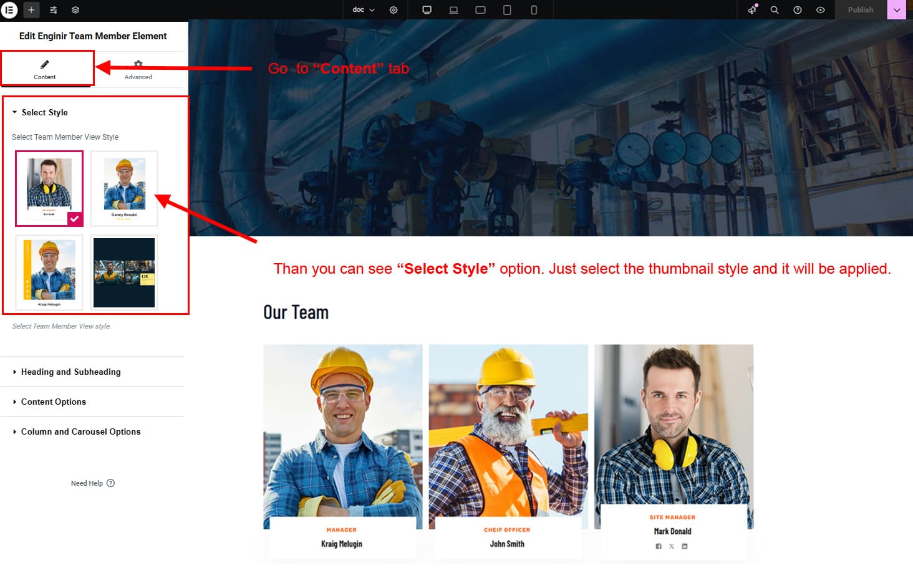Switch to the Content tab
Image resolution: width=913 pixels, height=588 pixels.
click(x=45, y=69)
